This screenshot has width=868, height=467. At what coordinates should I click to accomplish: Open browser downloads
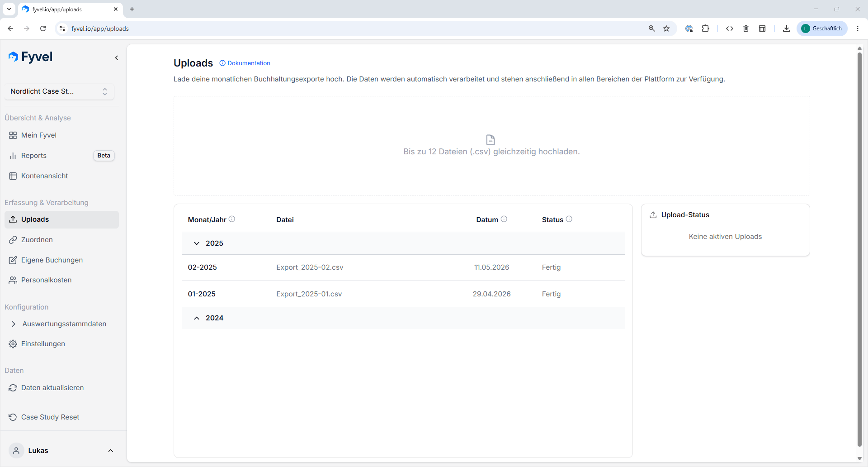(x=787, y=29)
